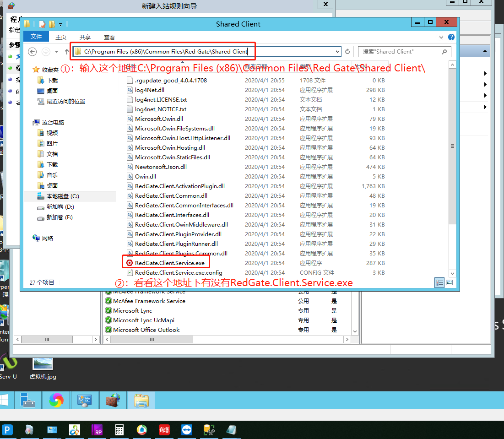The height and width of the screenshot is (439, 504).
Task: Click the Back navigation arrow in Explorer
Action: click(32, 52)
